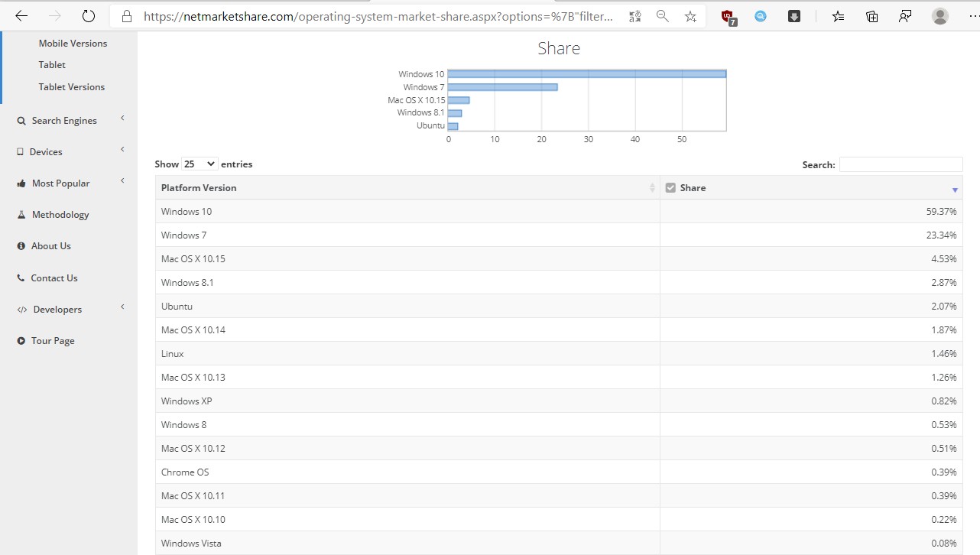
Task: Expand the Search Engines sidebar section
Action: pos(122,118)
